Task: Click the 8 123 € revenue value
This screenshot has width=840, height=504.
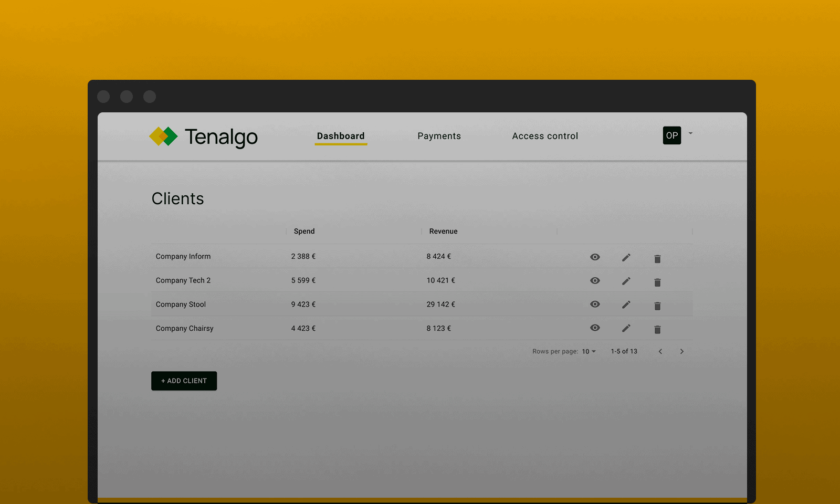Action: tap(439, 328)
